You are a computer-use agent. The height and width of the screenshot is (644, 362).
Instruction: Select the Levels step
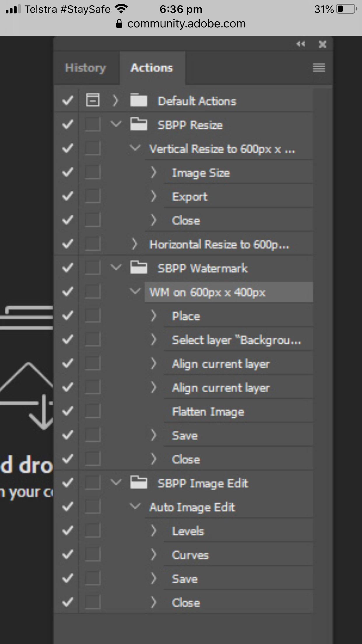[x=188, y=531]
